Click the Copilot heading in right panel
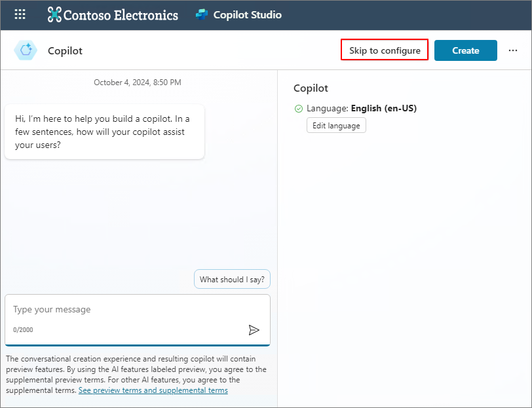Image resolution: width=532 pixels, height=408 pixels. [311, 88]
